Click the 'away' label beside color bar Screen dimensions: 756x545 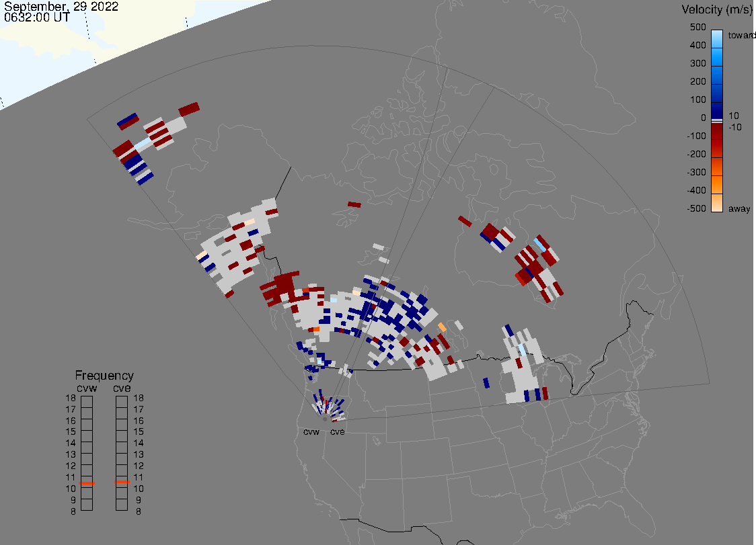tap(739, 208)
